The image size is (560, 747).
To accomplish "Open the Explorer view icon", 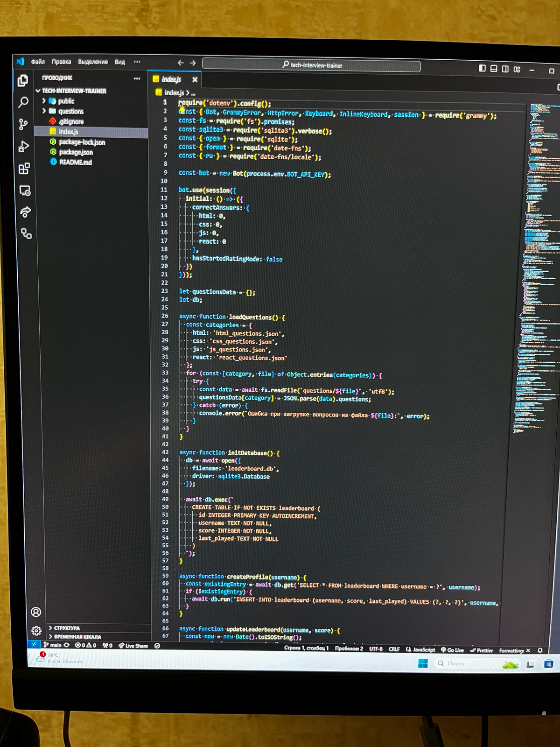I will (22, 81).
